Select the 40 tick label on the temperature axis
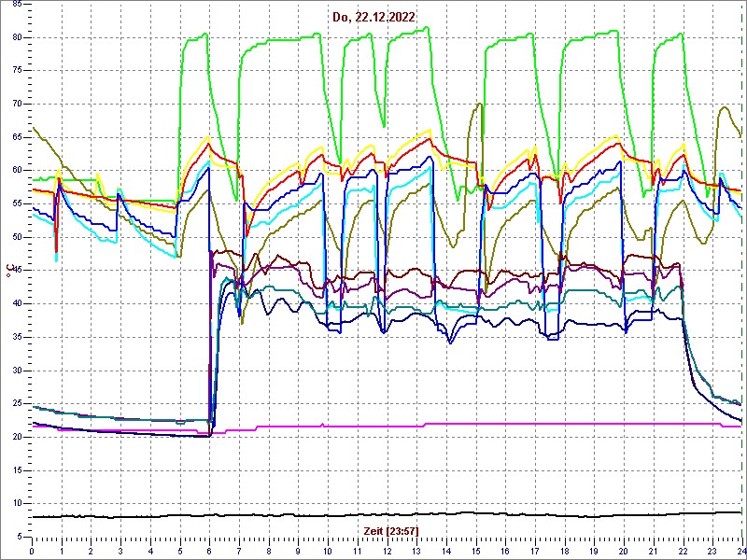The image size is (747, 560). [x=17, y=304]
